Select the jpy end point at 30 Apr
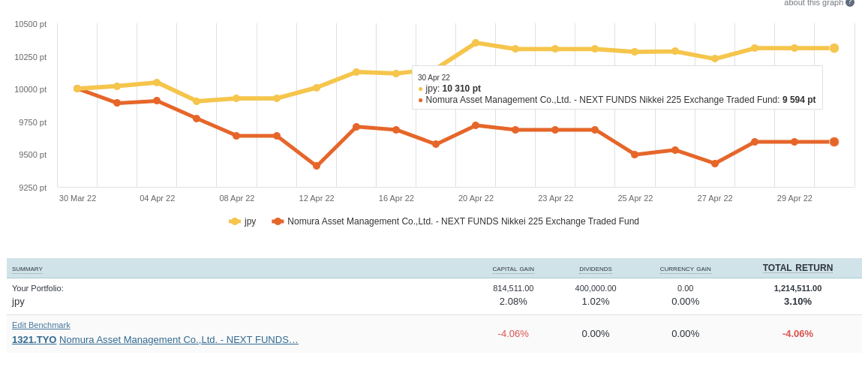Screen dimensions: 868x370 [x=833, y=48]
